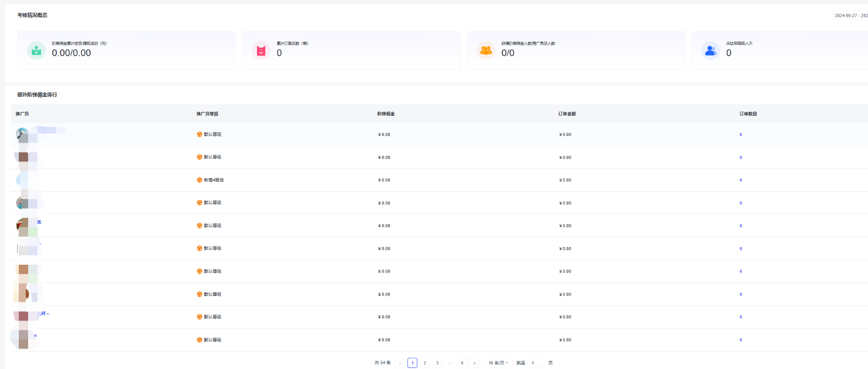Open the date range picker at top right
Viewport: 868px width, 369px height.
pyautogui.click(x=850, y=16)
